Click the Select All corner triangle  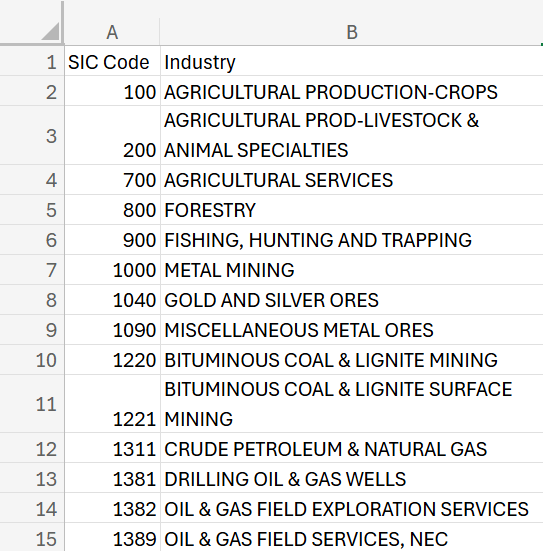pos(50,31)
